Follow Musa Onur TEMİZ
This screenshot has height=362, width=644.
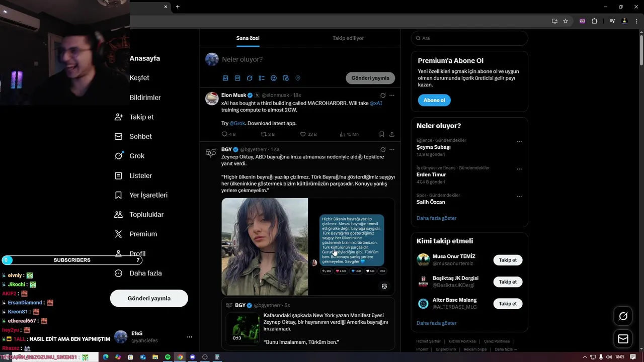tap(508, 260)
